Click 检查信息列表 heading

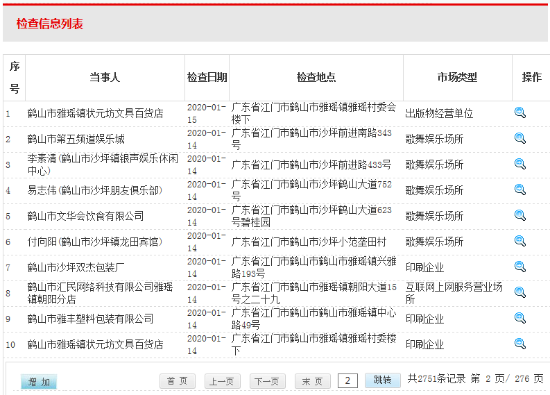click(x=49, y=24)
